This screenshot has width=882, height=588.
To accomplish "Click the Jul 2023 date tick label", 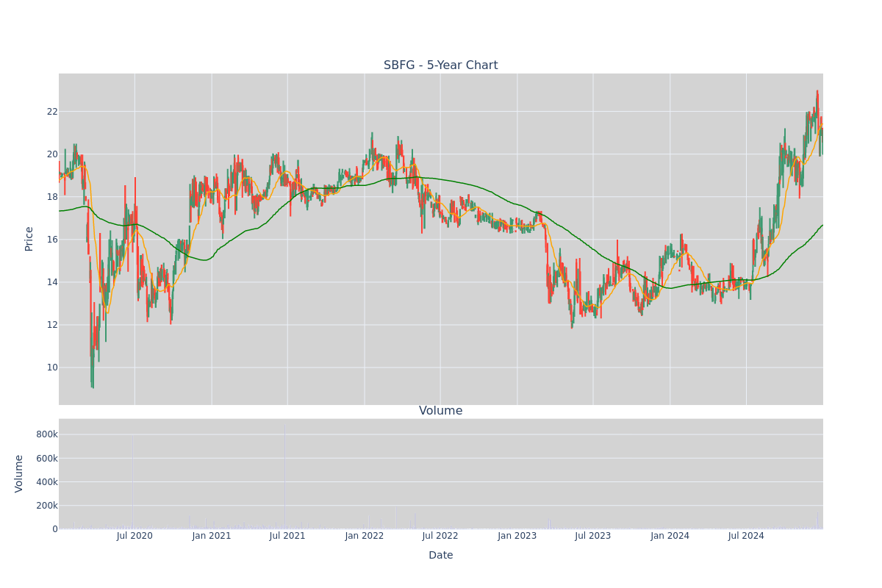I will 593,536.
